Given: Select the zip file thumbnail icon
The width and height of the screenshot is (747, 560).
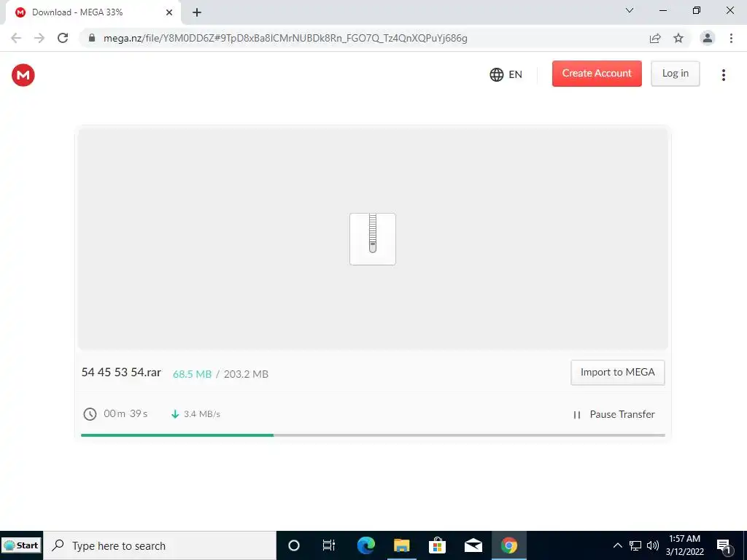Looking at the screenshot, I should click(373, 239).
